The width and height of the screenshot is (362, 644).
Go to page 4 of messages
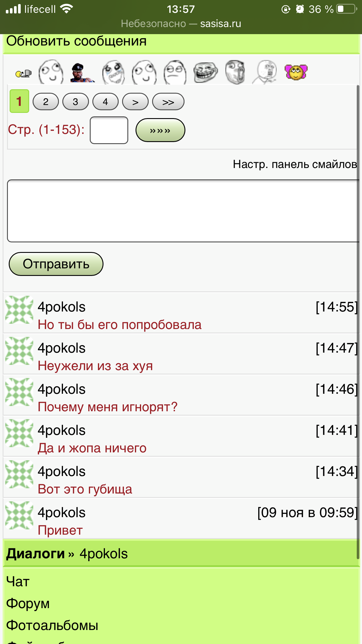point(105,102)
